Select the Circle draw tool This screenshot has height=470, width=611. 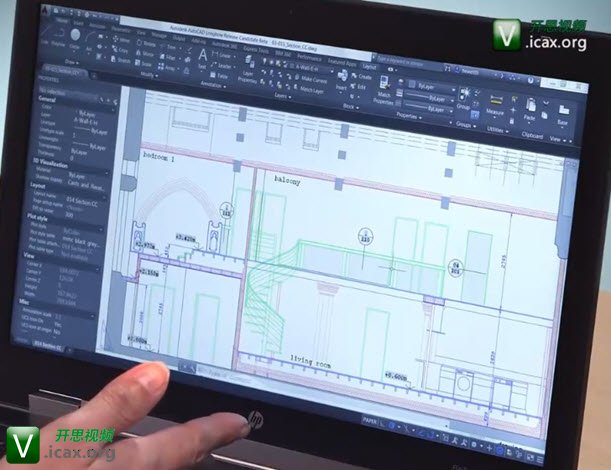[x=75, y=38]
